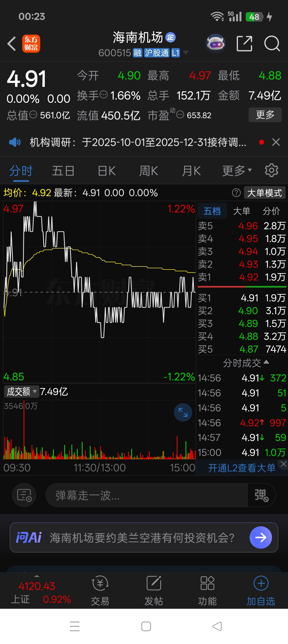Open 交易 trading icon
Screen dimensions: 288x644
[x=100, y=591]
